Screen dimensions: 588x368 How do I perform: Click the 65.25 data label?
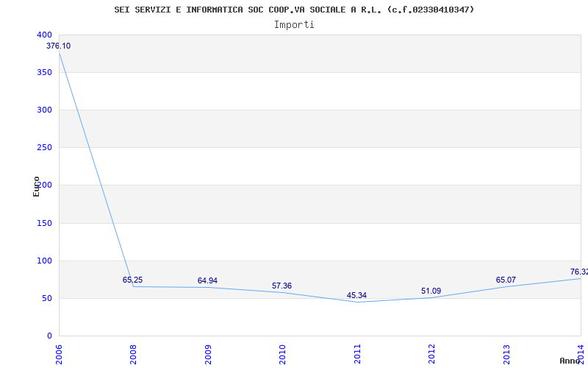click(x=132, y=280)
